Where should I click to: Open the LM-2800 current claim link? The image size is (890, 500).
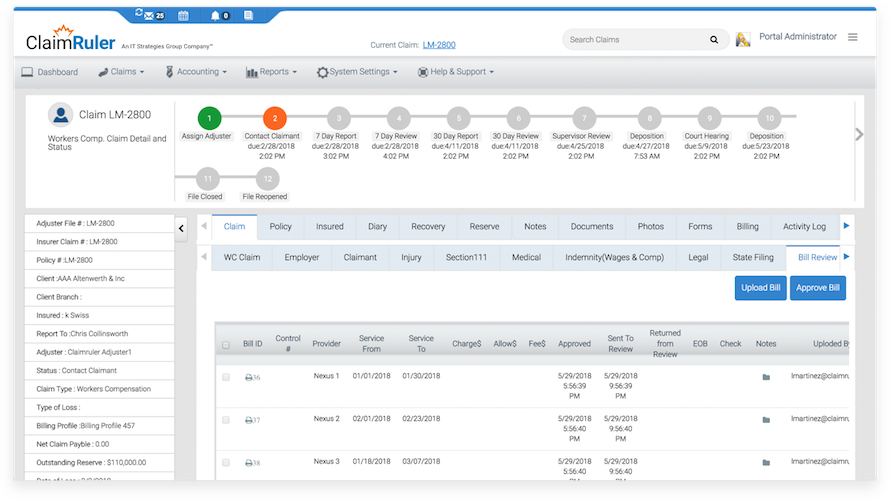pyautogui.click(x=439, y=45)
